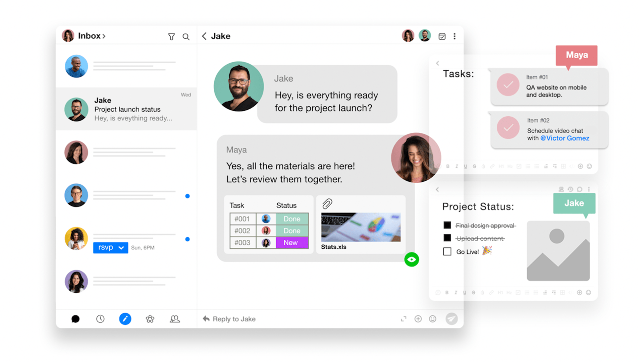The image size is (644, 362).
Task: Click the italic icon in Project Status toolbar
Action: (456, 293)
